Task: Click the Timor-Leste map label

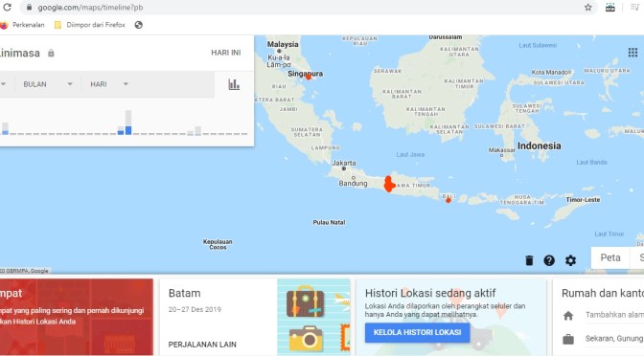Action: pyautogui.click(x=583, y=200)
